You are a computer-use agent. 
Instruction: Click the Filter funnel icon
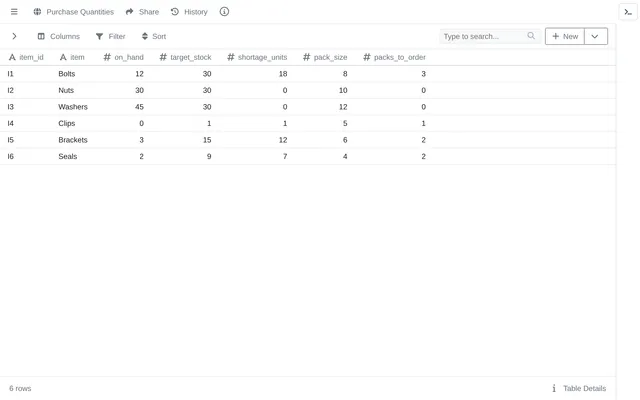coord(99,36)
